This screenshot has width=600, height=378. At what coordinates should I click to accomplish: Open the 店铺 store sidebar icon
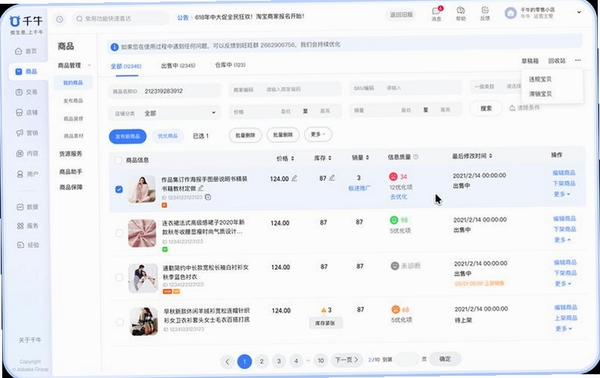[x=19, y=112]
